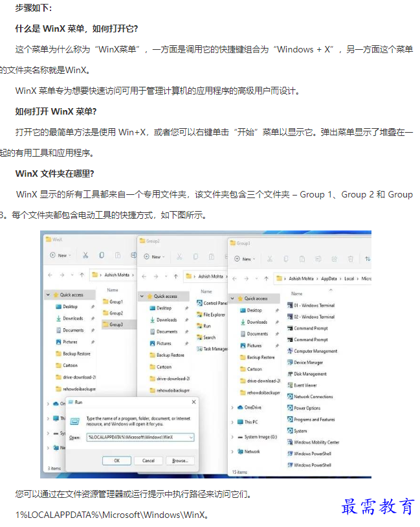Select Computer Management in Group3 list

pos(312,351)
